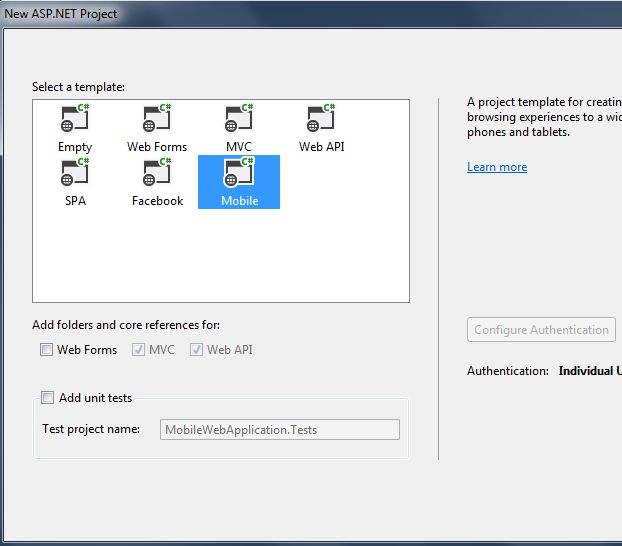Select the Facebook template icon
Image resolution: width=622 pixels, height=546 pixels.
(x=157, y=172)
